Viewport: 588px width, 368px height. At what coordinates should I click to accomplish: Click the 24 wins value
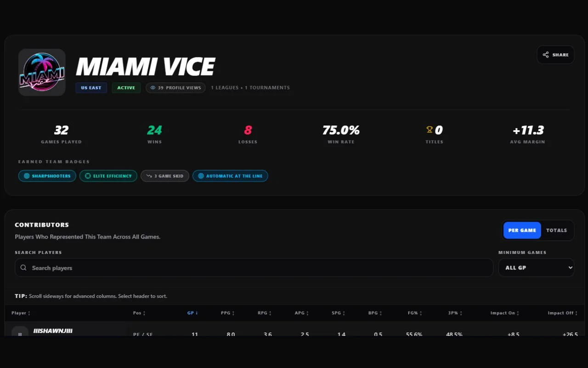(x=154, y=130)
